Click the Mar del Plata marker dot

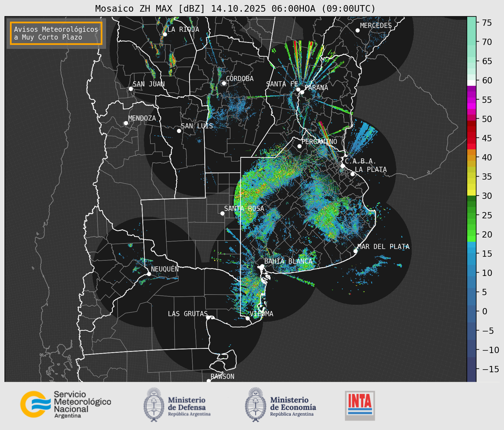point(356,251)
